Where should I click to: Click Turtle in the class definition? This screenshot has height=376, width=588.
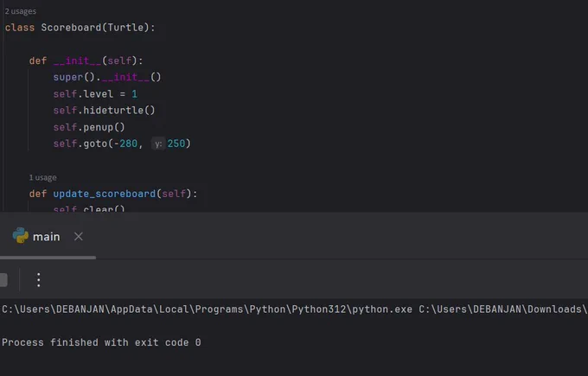point(125,28)
